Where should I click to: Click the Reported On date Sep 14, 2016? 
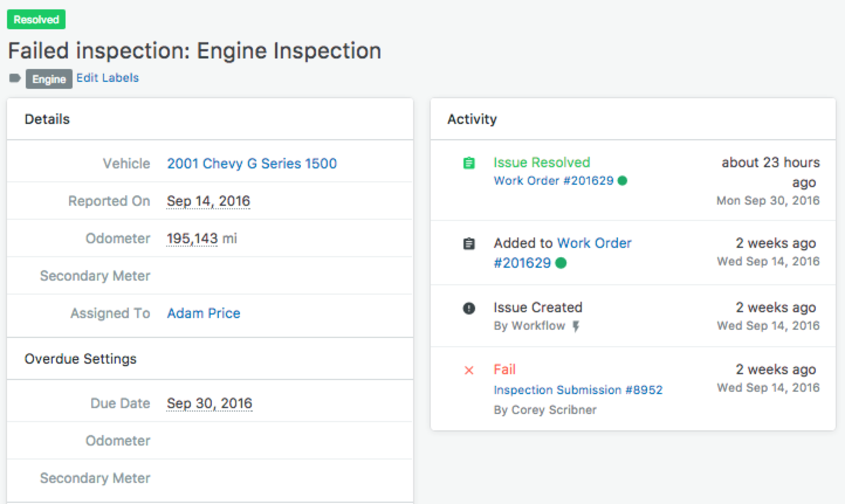tap(208, 201)
